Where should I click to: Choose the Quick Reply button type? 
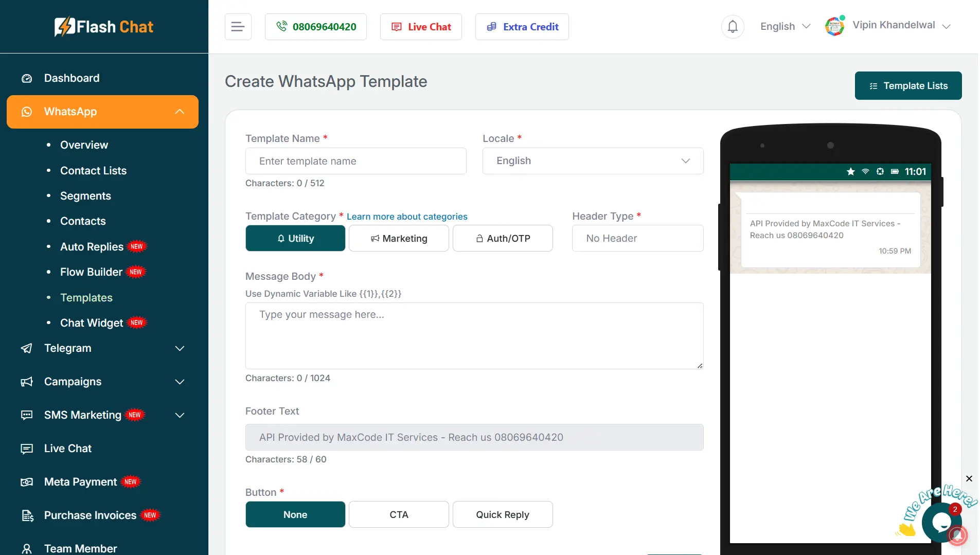pyautogui.click(x=503, y=514)
